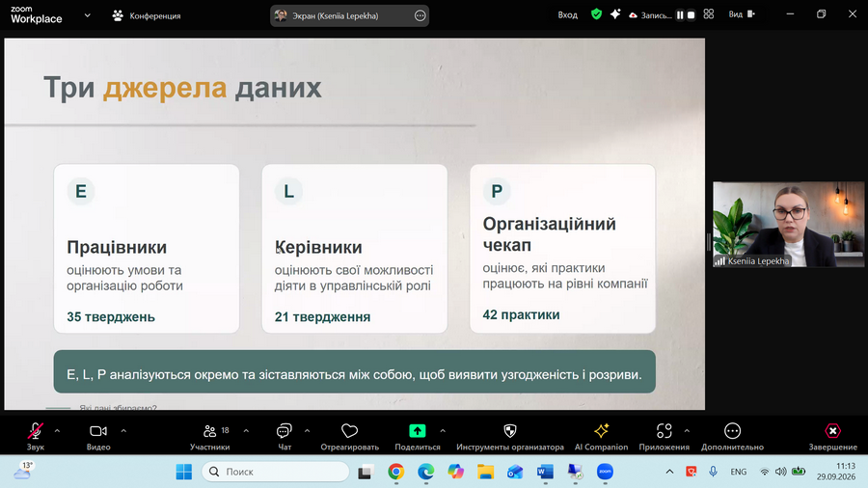Click the 'Працівники' card heading

(x=117, y=247)
